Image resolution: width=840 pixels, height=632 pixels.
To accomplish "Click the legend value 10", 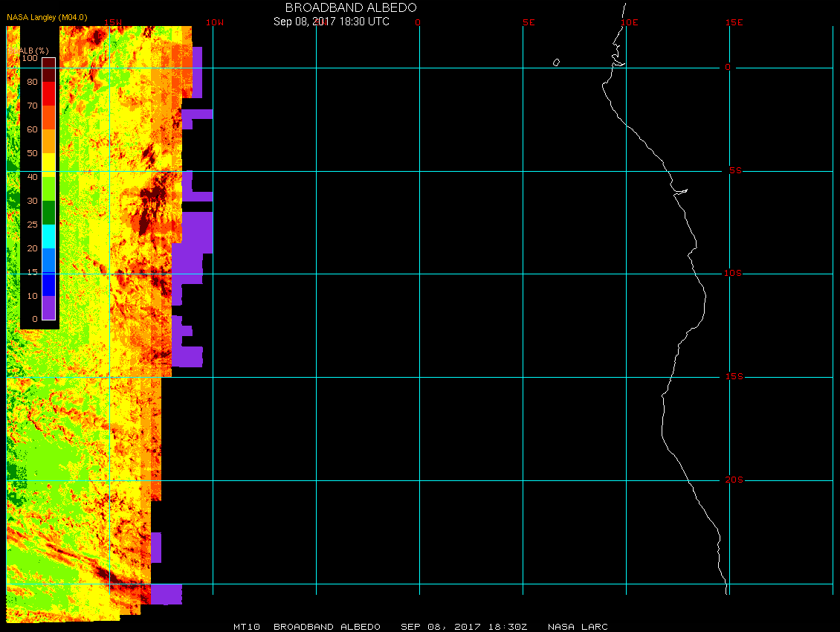I will click(32, 296).
